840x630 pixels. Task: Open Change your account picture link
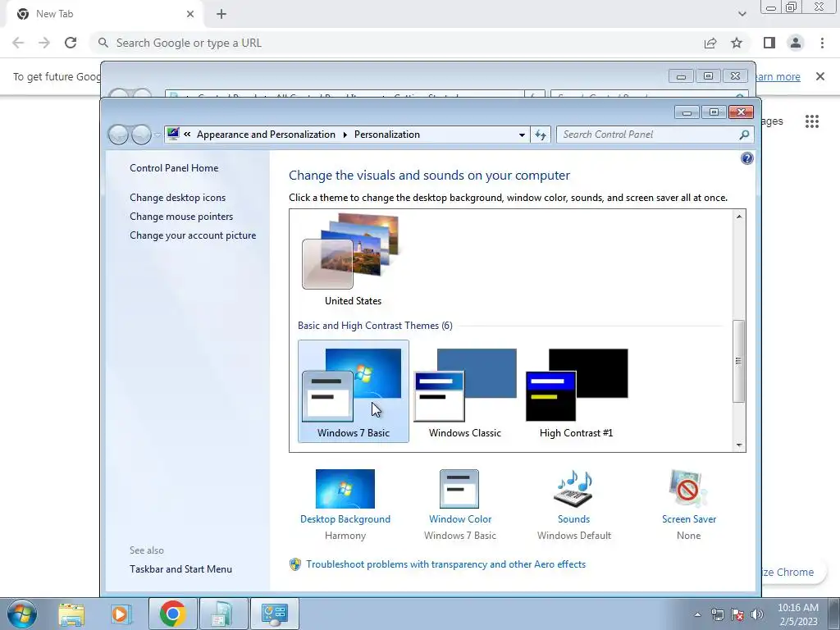(193, 235)
